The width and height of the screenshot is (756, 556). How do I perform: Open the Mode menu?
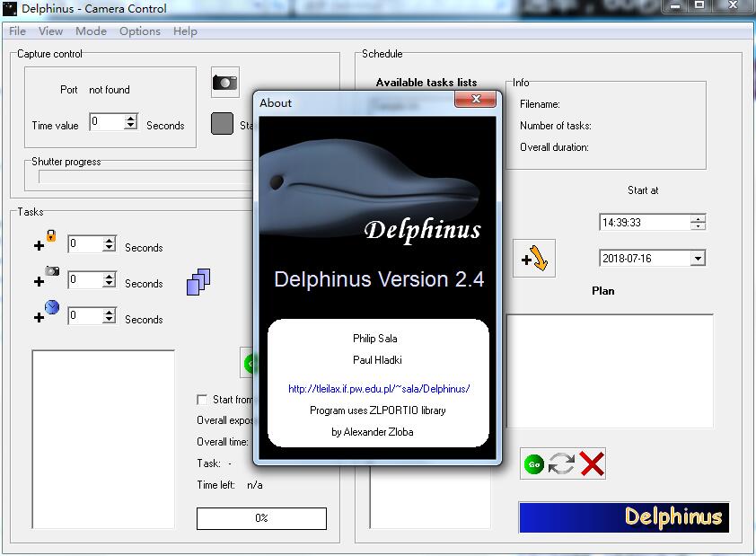pyautogui.click(x=91, y=31)
